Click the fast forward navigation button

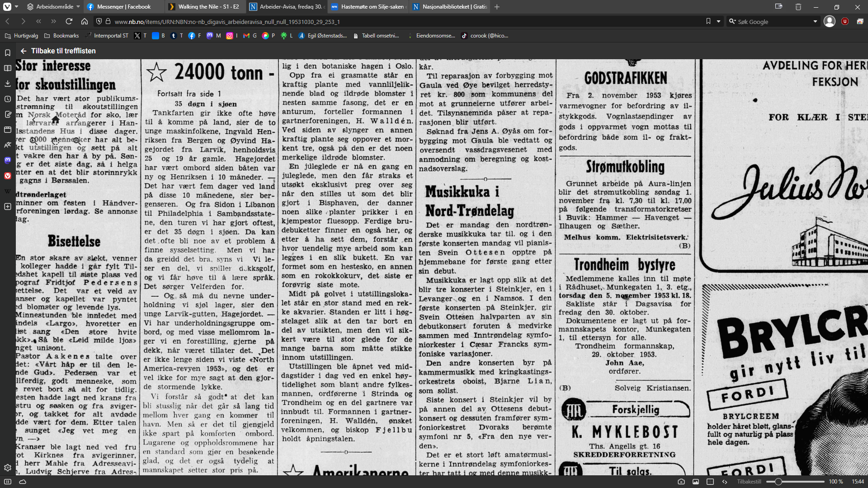coord(54,21)
